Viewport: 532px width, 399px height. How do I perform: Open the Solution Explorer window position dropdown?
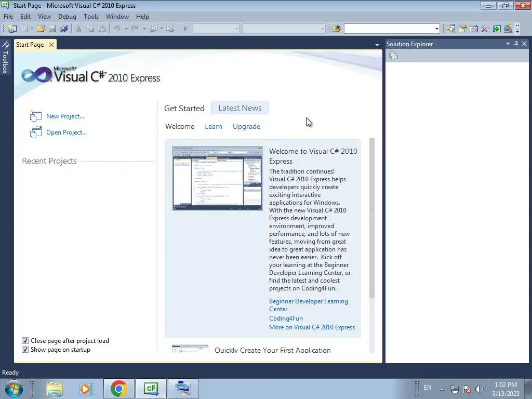pyautogui.click(x=508, y=44)
